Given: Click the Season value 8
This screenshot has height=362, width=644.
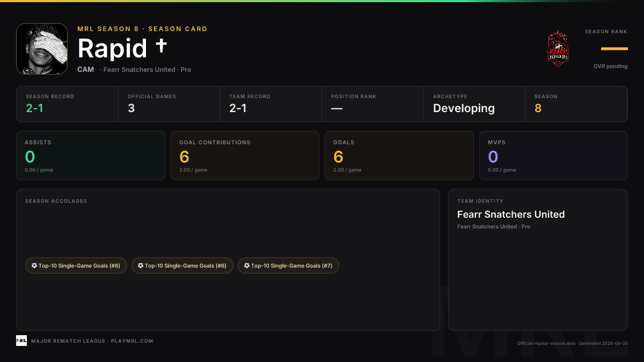Looking at the screenshot, I should click(x=538, y=108).
